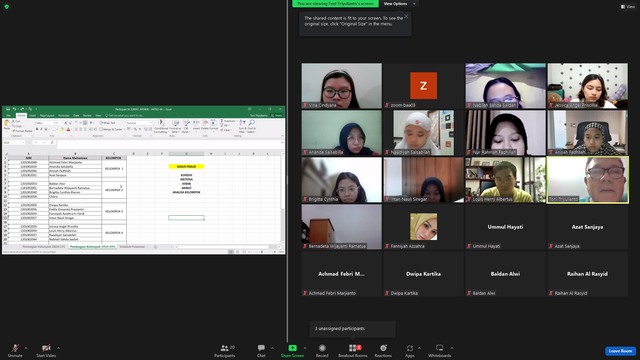Click Insert Function fx icon in Excel

pos(52,142)
